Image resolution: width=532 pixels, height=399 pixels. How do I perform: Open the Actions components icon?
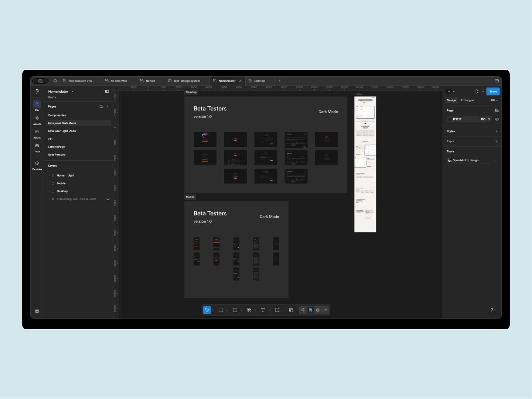pos(291,310)
